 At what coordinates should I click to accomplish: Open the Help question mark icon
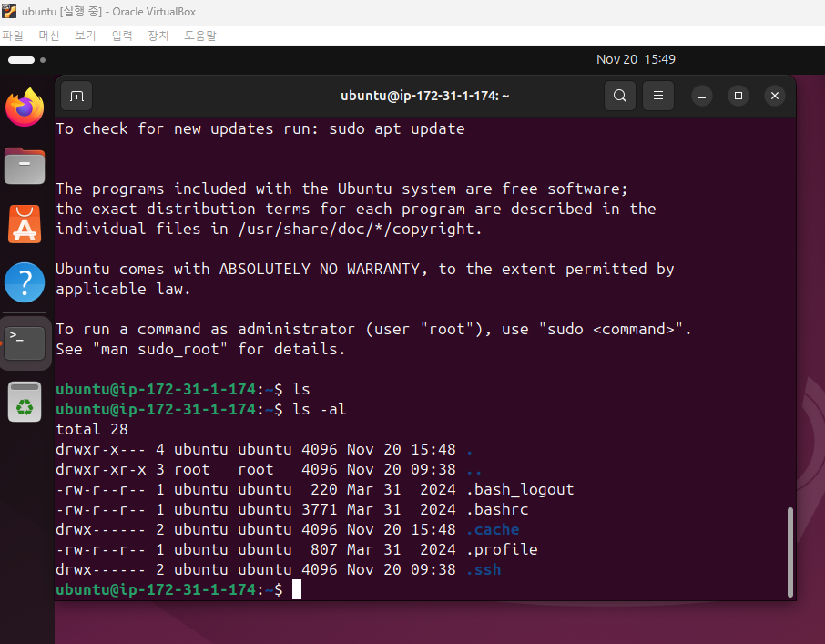click(x=25, y=282)
